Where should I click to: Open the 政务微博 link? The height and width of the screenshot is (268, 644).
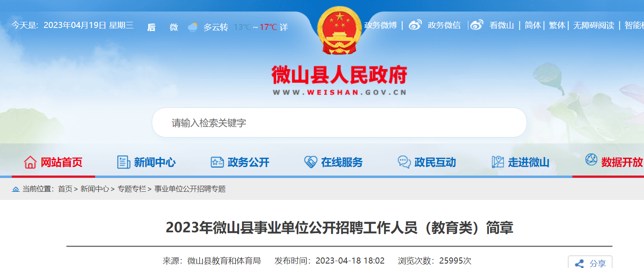pyautogui.click(x=380, y=25)
